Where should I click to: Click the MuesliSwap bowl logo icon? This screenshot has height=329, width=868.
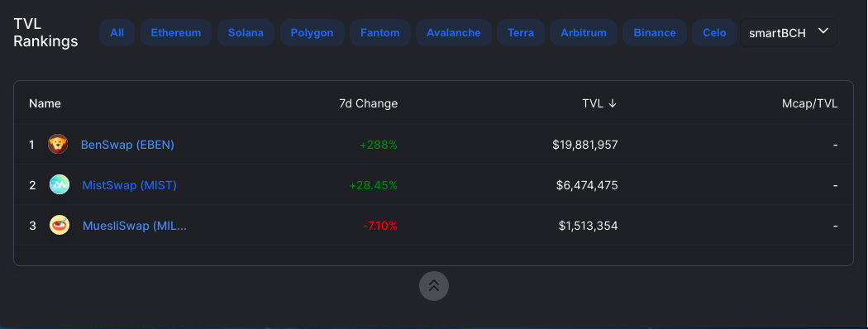(60, 226)
